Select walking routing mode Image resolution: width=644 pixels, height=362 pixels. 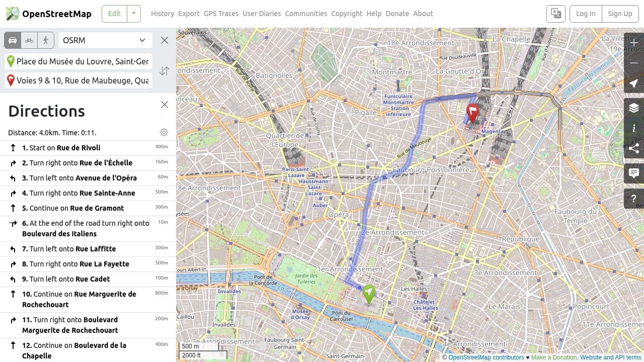[46, 40]
